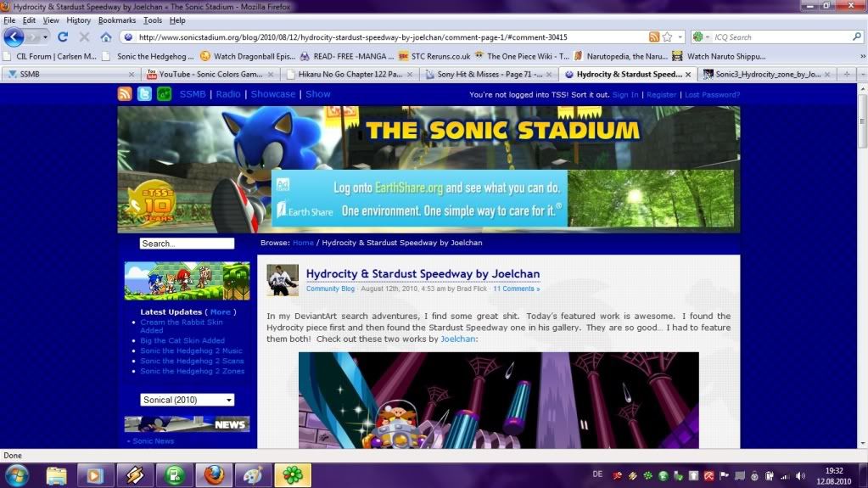Screen dimensions: 868x488
Task: Open the Sonical (2010) dropdown
Action: click(x=188, y=400)
